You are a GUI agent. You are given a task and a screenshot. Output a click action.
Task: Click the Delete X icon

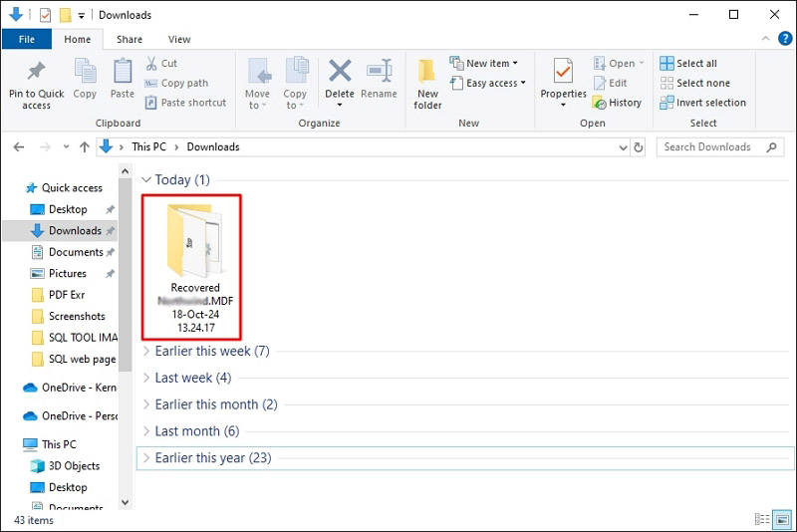click(x=340, y=71)
